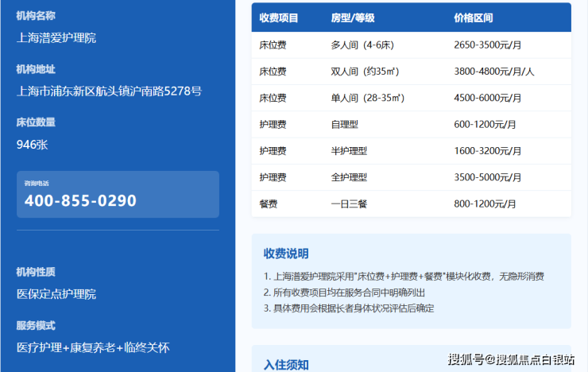This screenshot has width=588, height=372.
Task: Select 医疗护理+康复养老+临终关怀 text
Action: coord(93,347)
